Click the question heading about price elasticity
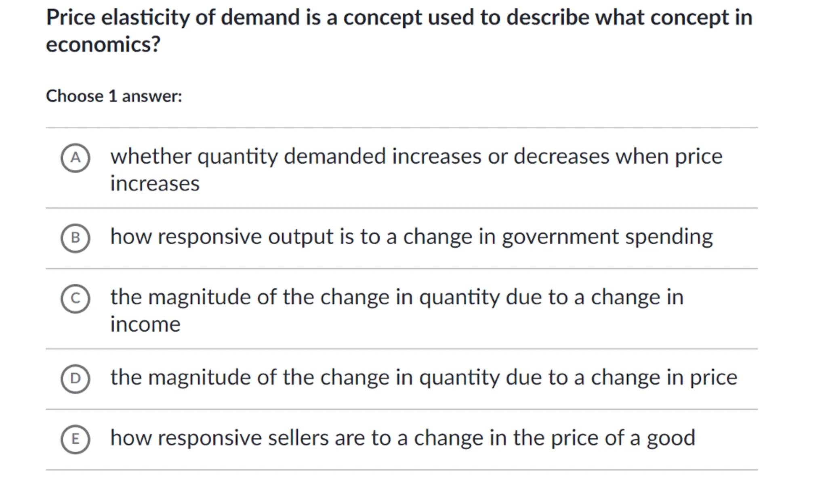 point(399,18)
